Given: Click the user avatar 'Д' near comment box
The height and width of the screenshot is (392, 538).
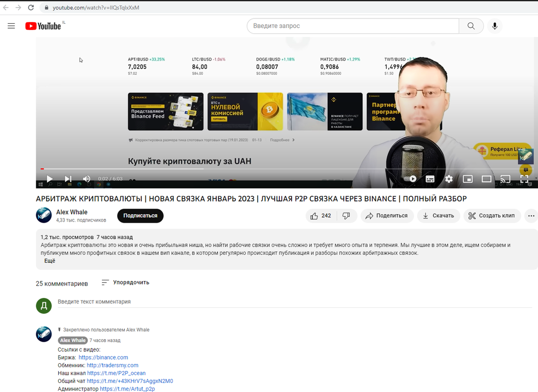Looking at the screenshot, I should (44, 306).
